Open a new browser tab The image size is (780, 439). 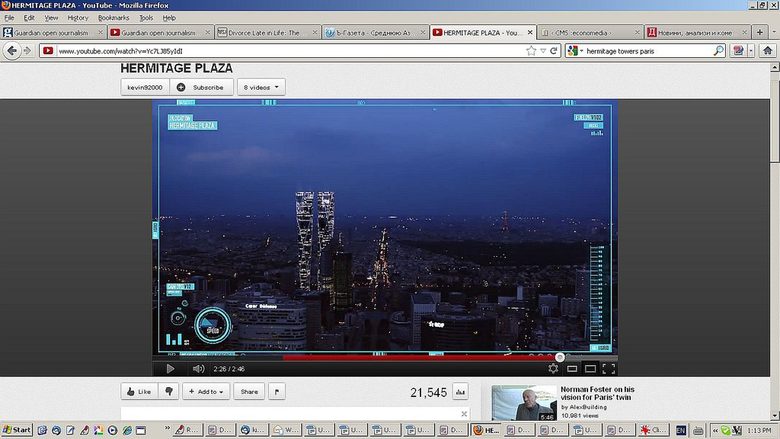coord(760,32)
